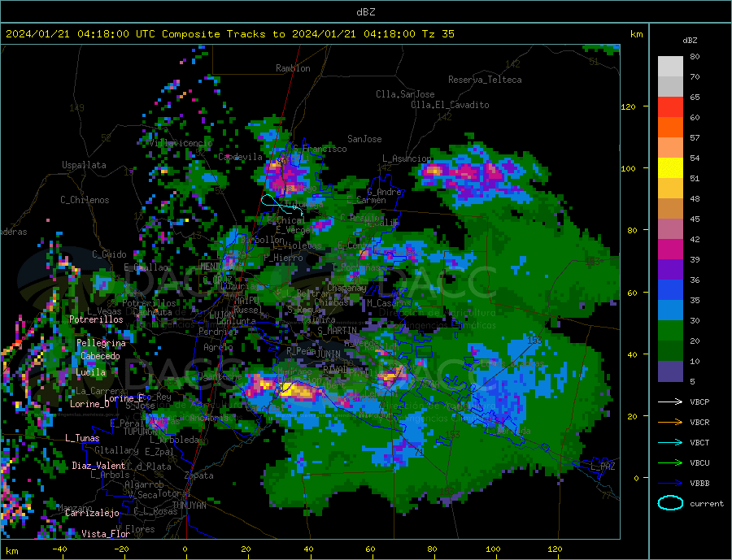Viewport: 732px width, 560px height.
Task: Click the Uspallata label
Action: tap(84, 165)
